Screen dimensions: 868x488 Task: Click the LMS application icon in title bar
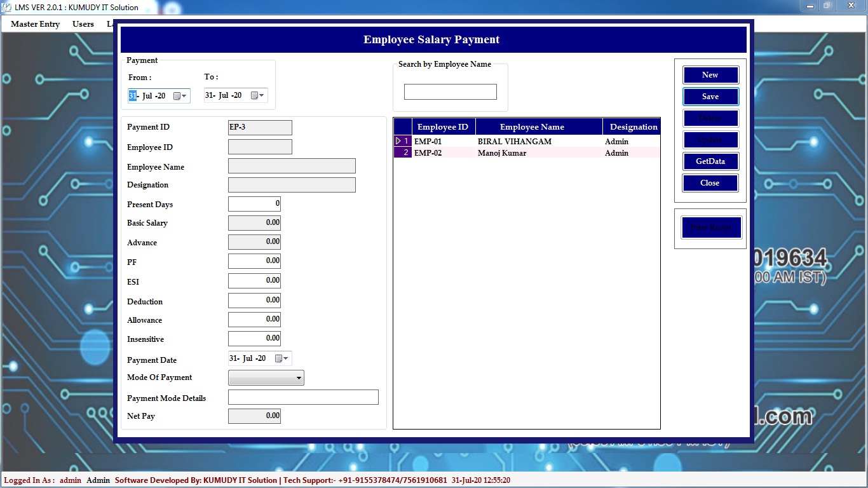(x=7, y=7)
